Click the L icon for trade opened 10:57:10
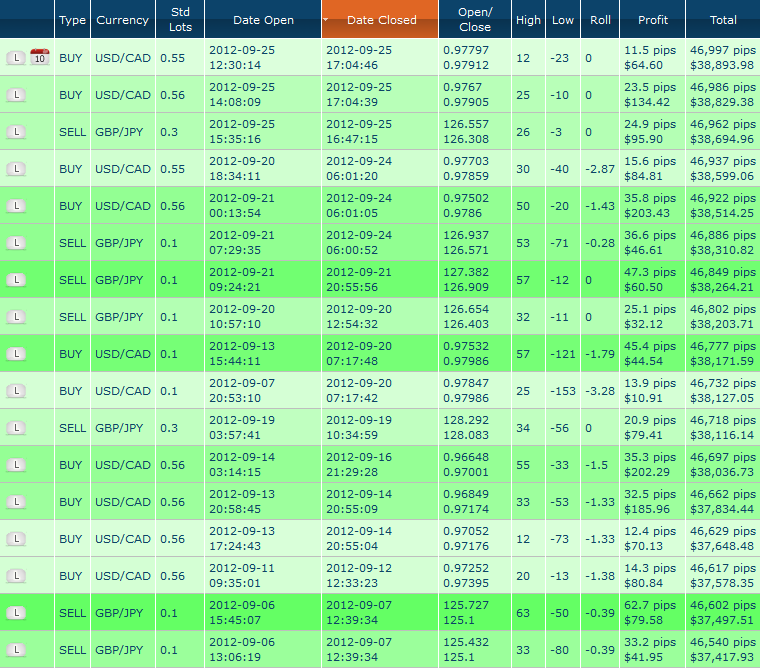The width and height of the screenshot is (760, 668). [16, 317]
